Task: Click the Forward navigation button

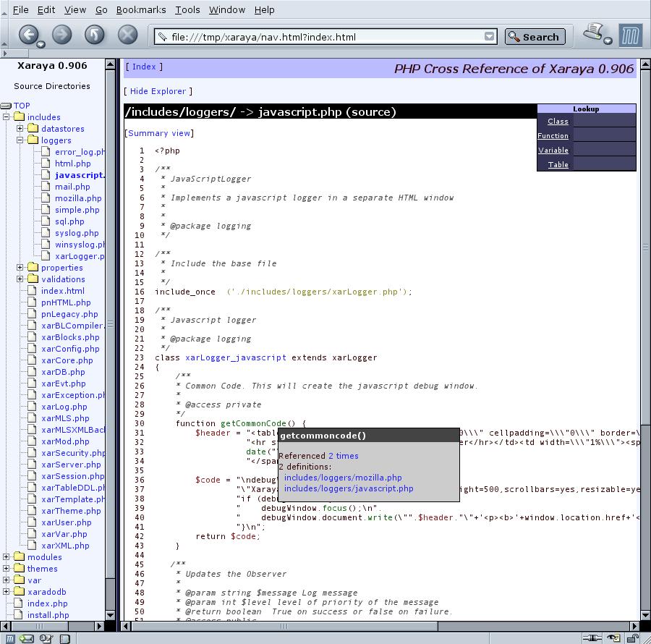Action: tap(61, 35)
